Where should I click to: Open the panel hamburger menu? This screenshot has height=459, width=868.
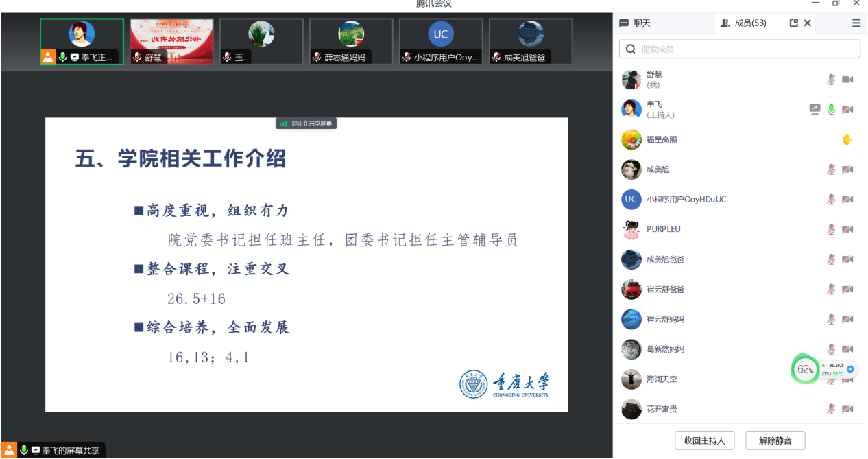[856, 23]
